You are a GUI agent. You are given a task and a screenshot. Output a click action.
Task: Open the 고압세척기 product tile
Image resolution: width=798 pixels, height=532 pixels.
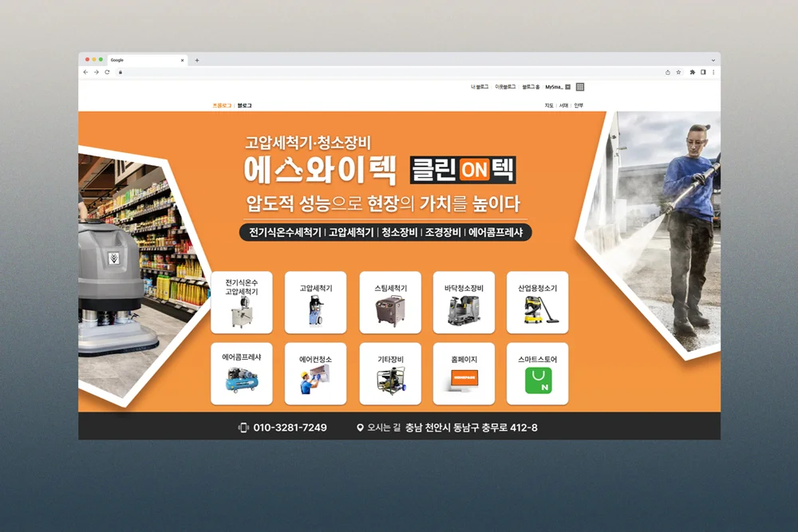click(x=315, y=302)
